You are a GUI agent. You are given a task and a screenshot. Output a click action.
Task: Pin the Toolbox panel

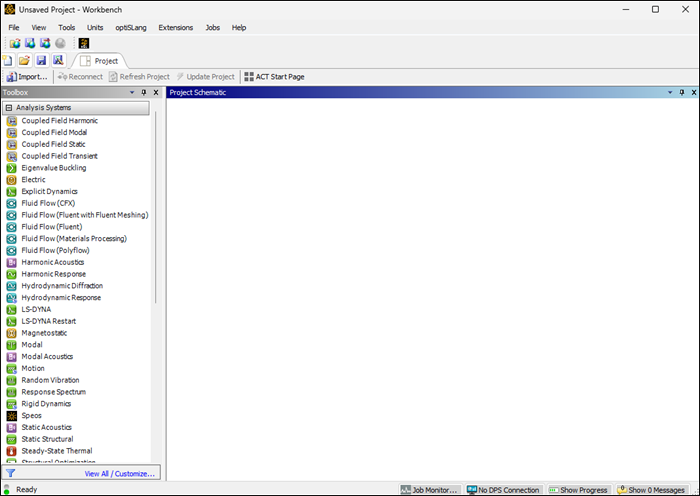click(144, 92)
